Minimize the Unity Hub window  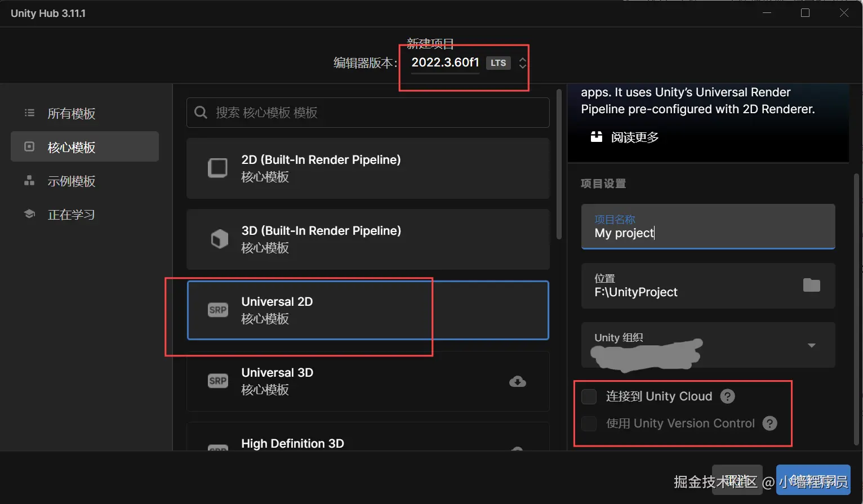pyautogui.click(x=767, y=13)
